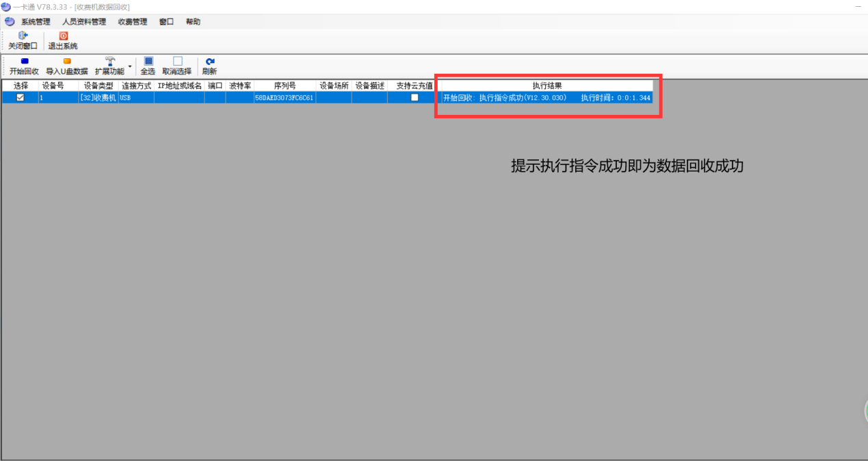
Task: Open the 扩展功能 hammer tool
Action: click(109, 62)
